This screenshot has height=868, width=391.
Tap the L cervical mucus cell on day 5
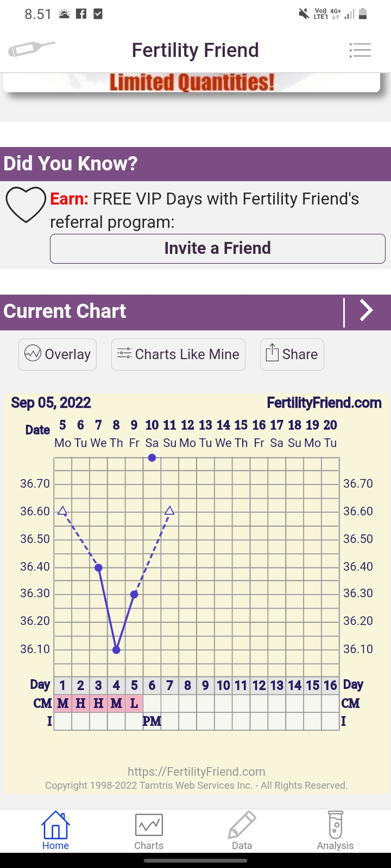[134, 704]
